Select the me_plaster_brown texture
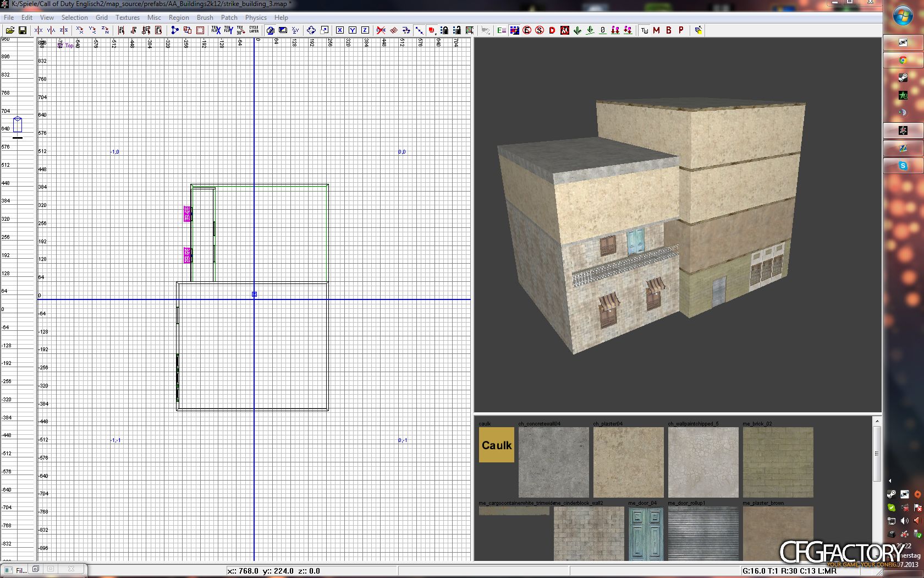The height and width of the screenshot is (578, 924). [778, 533]
